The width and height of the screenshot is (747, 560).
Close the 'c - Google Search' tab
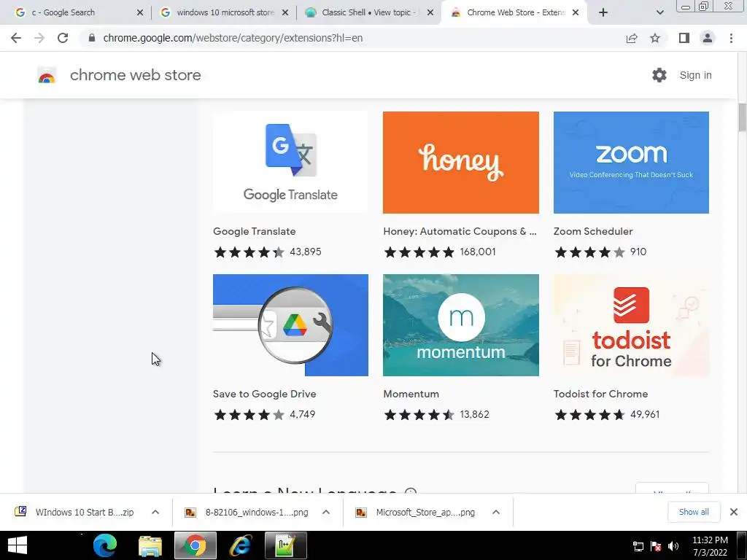coord(140,12)
